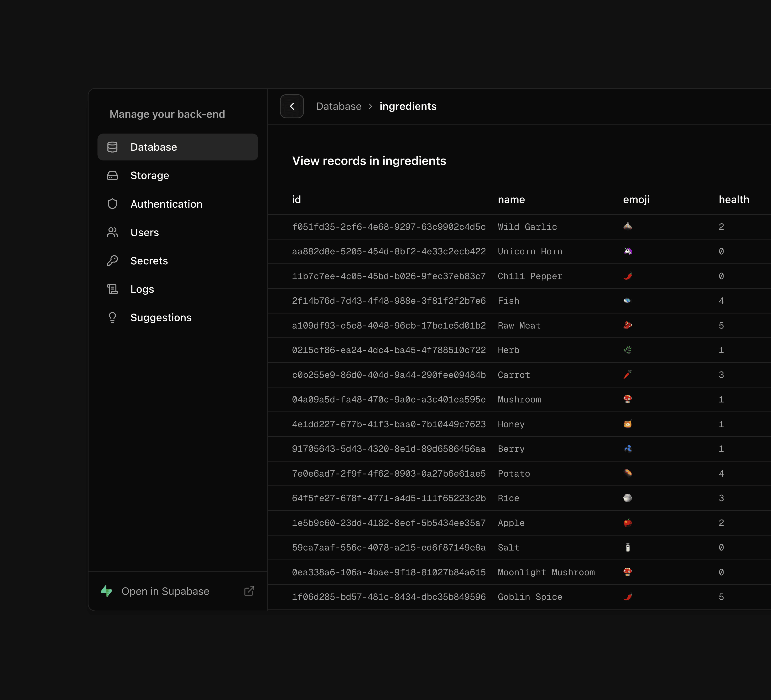The height and width of the screenshot is (700, 771).
Task: Click the rice bowl emoji in Rice row
Action: point(628,498)
